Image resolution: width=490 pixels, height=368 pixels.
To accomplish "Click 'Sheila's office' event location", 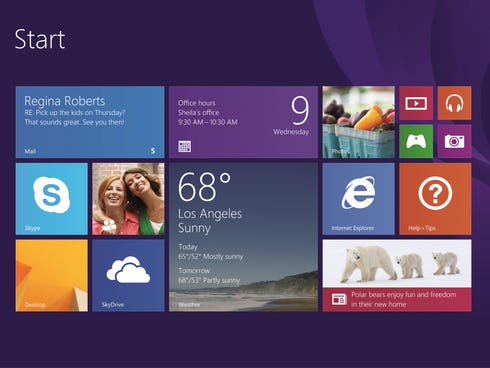I will (x=198, y=112).
